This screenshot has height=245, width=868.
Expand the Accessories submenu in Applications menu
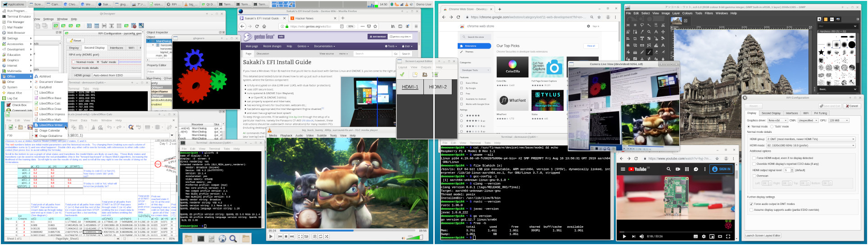17,44
